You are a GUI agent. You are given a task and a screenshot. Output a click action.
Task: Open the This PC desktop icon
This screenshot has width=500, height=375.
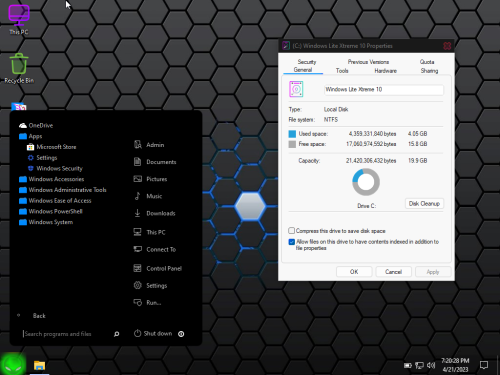(19, 20)
